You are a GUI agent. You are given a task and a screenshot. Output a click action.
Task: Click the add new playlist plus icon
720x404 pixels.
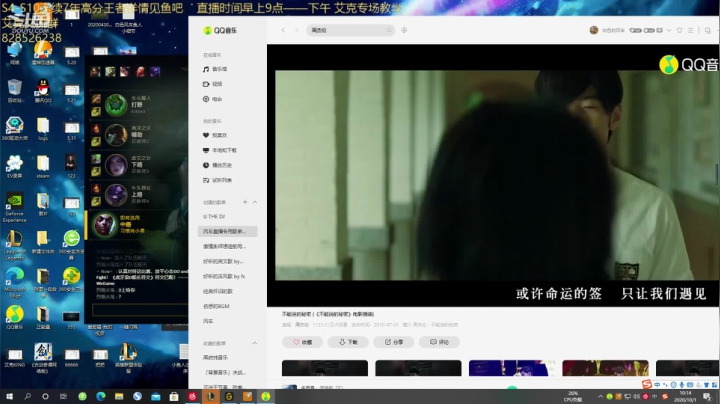click(245, 202)
